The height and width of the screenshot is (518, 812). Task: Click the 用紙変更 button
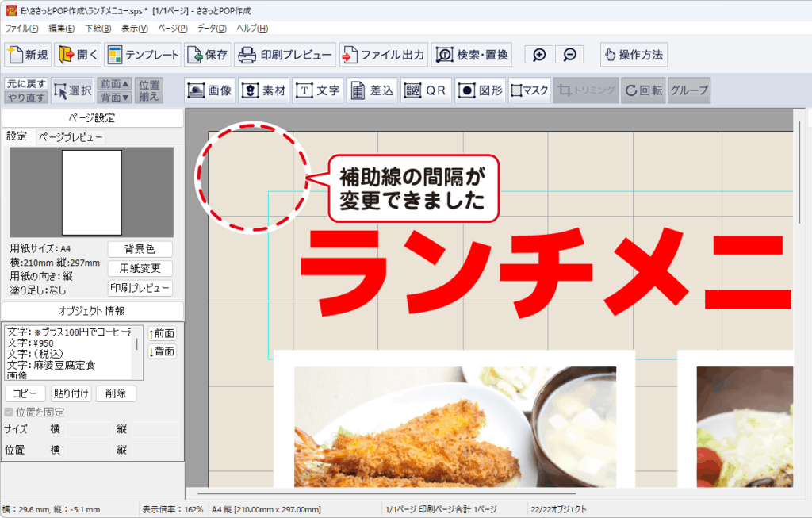(x=140, y=268)
